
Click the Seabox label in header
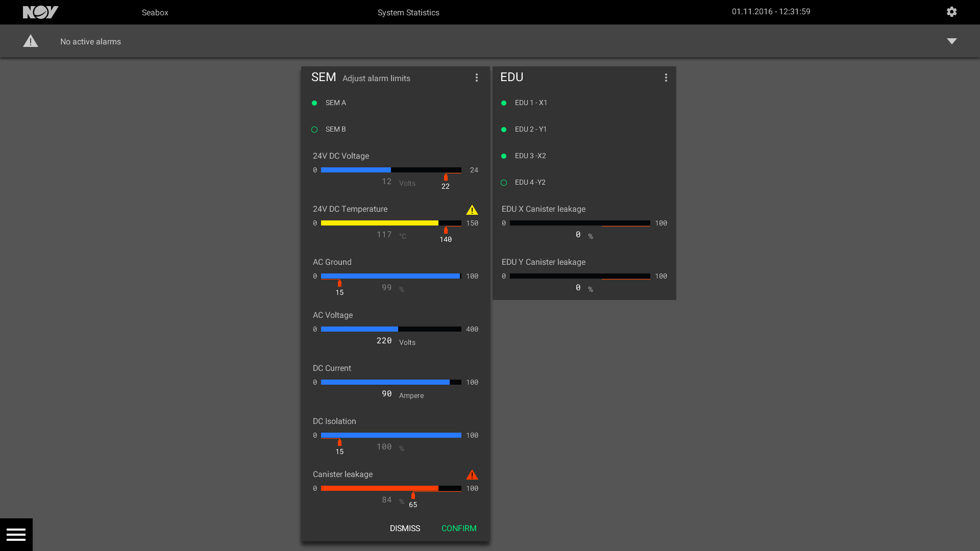(x=155, y=12)
